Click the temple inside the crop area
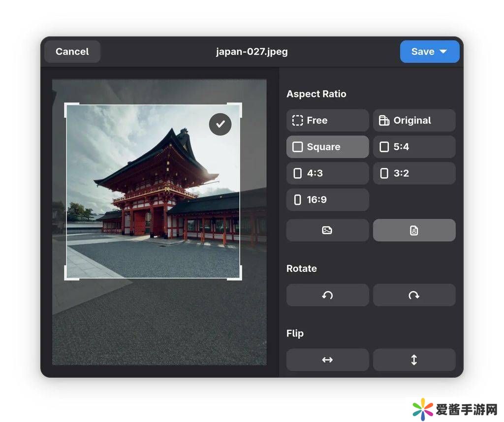This screenshot has height=422, width=504. (153, 187)
